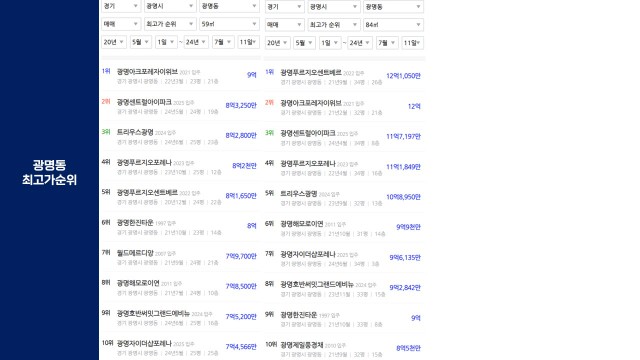
Task: Open 4위 광명푸르지오포레나 in the 59㎡ ranking
Action: [180, 167]
